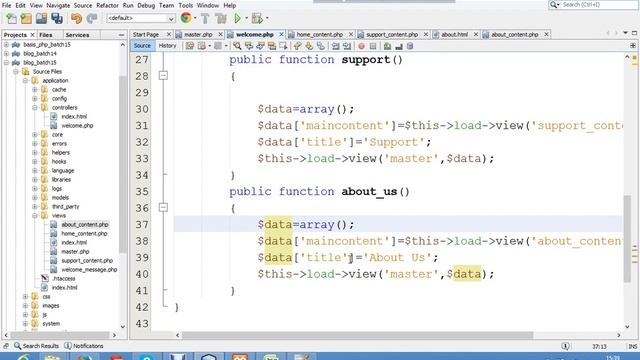
Task: Click the New Project toolbar icon
Action: [26, 18]
